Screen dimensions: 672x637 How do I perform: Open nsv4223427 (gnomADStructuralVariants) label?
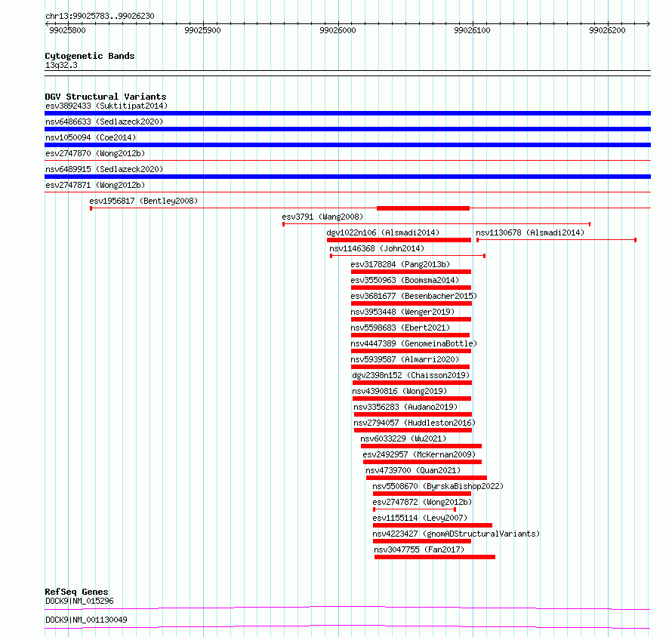click(456, 534)
